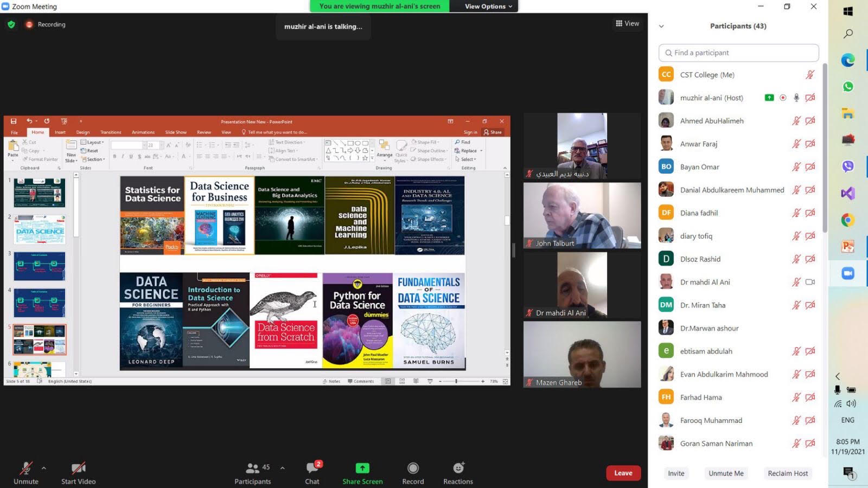Open the arrow menu next to Participants
This screenshot has width=868, height=488.
[282, 468]
